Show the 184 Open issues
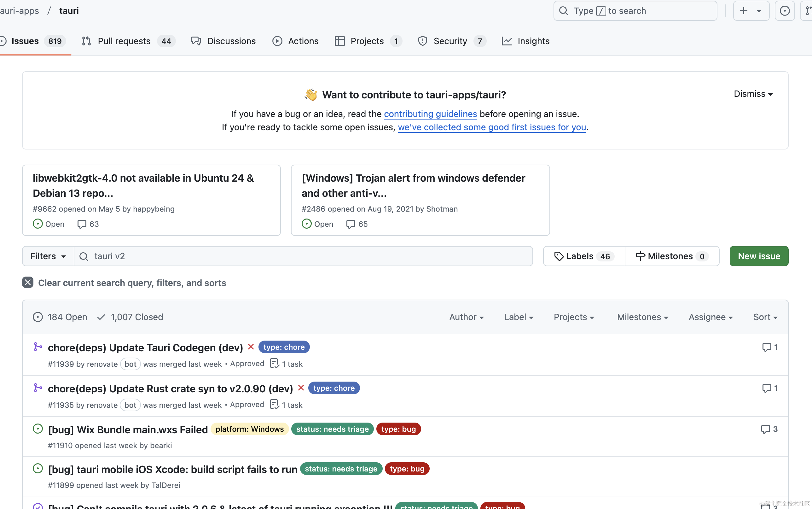This screenshot has height=509, width=812. (60, 317)
